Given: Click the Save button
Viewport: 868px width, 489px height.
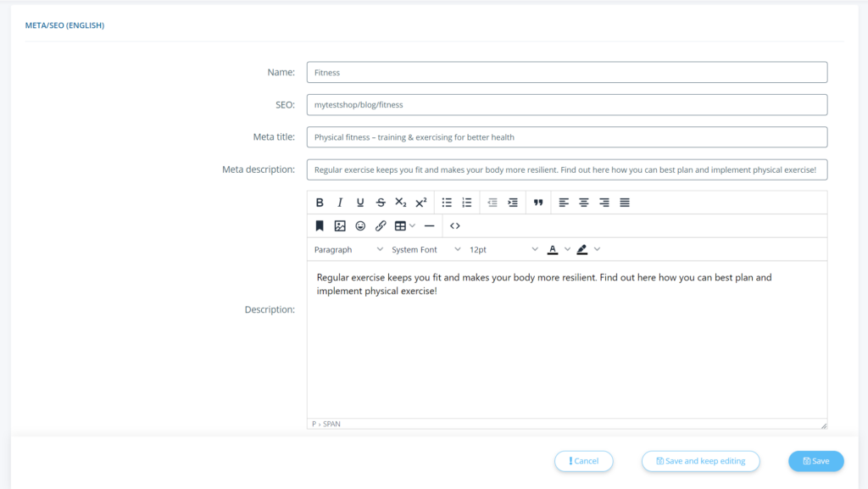Looking at the screenshot, I should click(815, 461).
